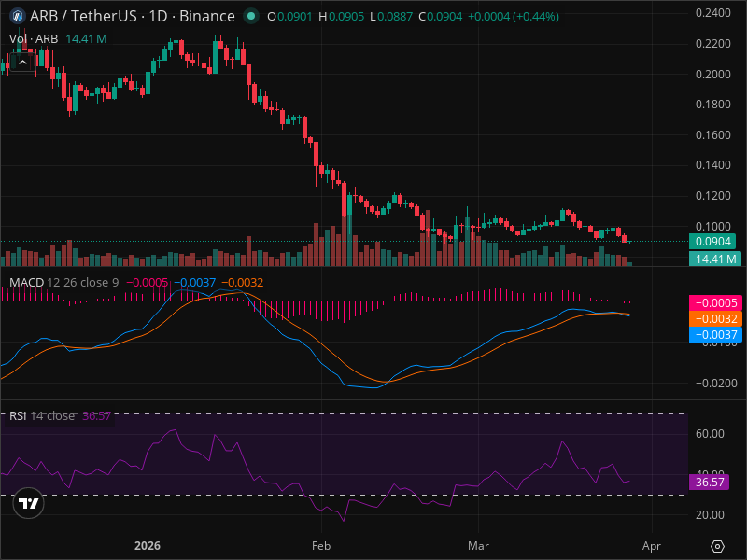
Task: Click MACD histogram value −0.0005 in legend
Action: coord(147,283)
